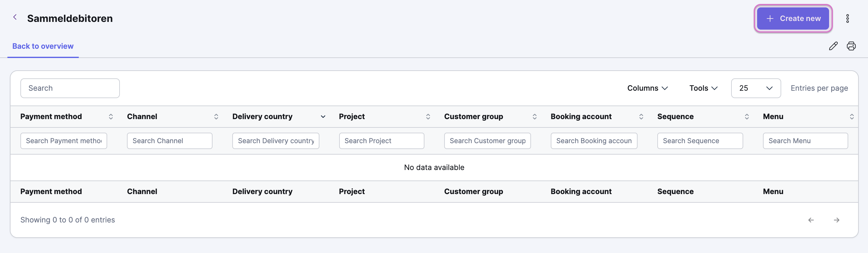
Task: Focus the main Search field
Action: pyautogui.click(x=70, y=88)
